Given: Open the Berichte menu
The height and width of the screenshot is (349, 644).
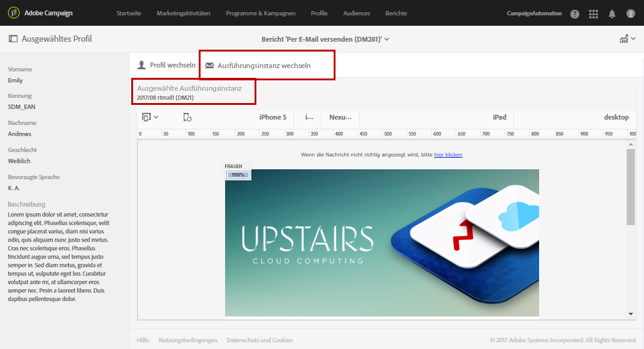Looking at the screenshot, I should [x=396, y=13].
